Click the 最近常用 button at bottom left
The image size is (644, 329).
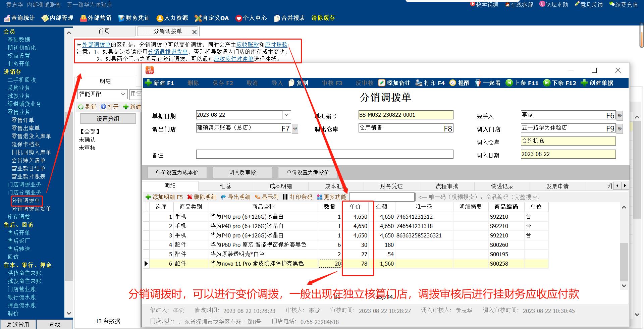click(18, 324)
